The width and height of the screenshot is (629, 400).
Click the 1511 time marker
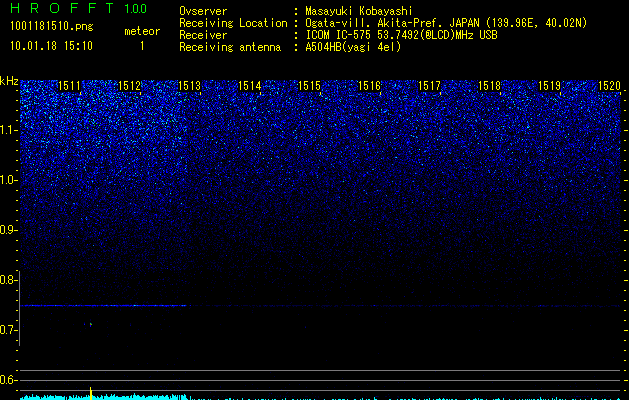click(x=69, y=85)
